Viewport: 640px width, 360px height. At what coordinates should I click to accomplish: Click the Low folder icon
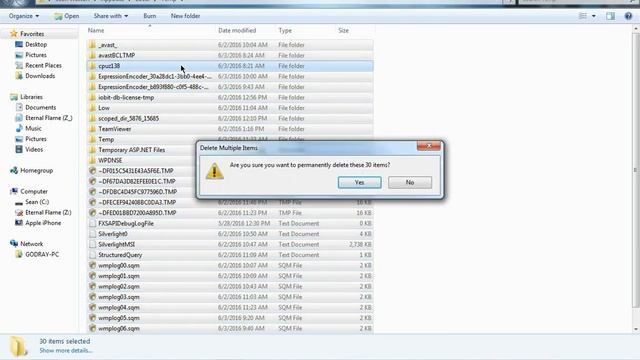coord(92,108)
